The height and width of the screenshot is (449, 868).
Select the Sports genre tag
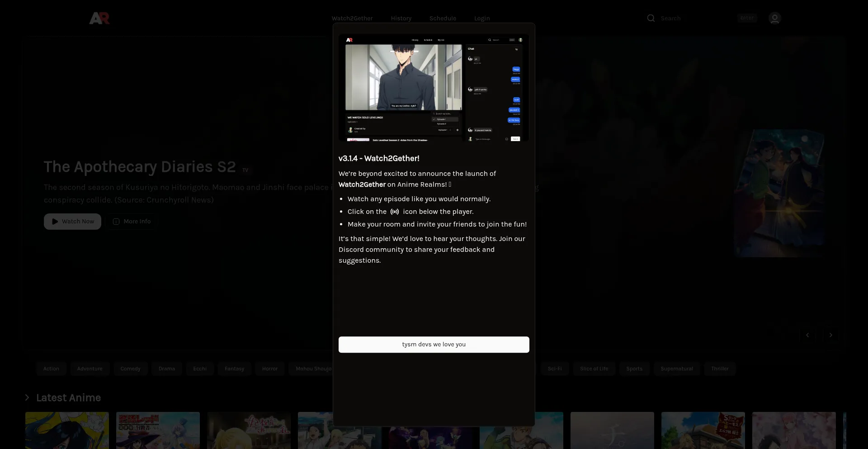(x=634, y=369)
